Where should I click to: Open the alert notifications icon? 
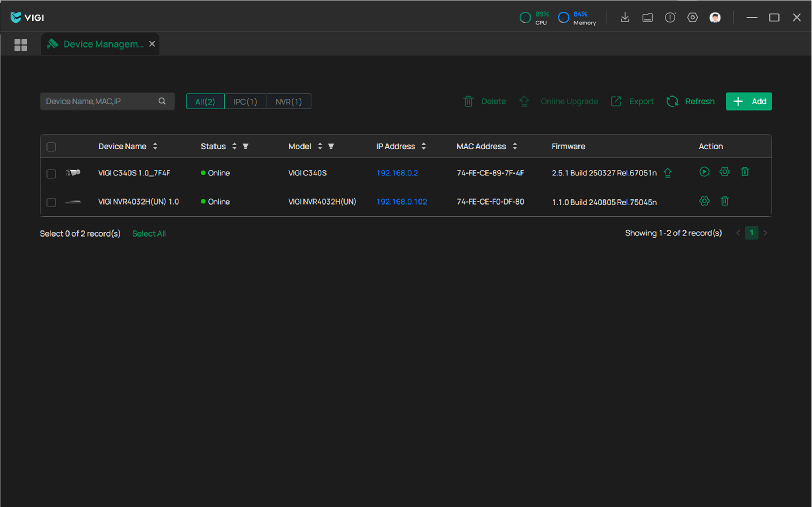coord(670,17)
